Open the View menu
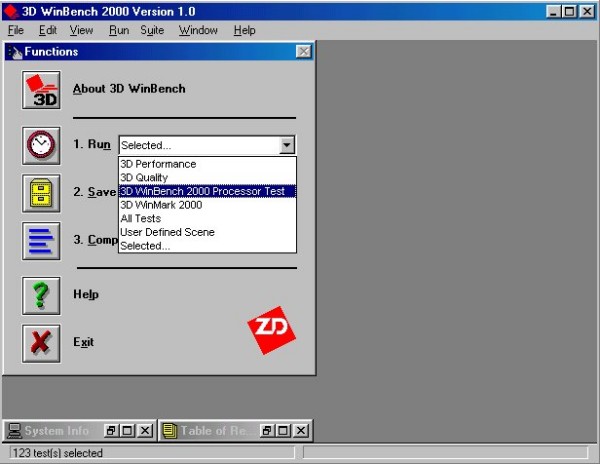Viewport: 600px width, 464px height. [81, 30]
